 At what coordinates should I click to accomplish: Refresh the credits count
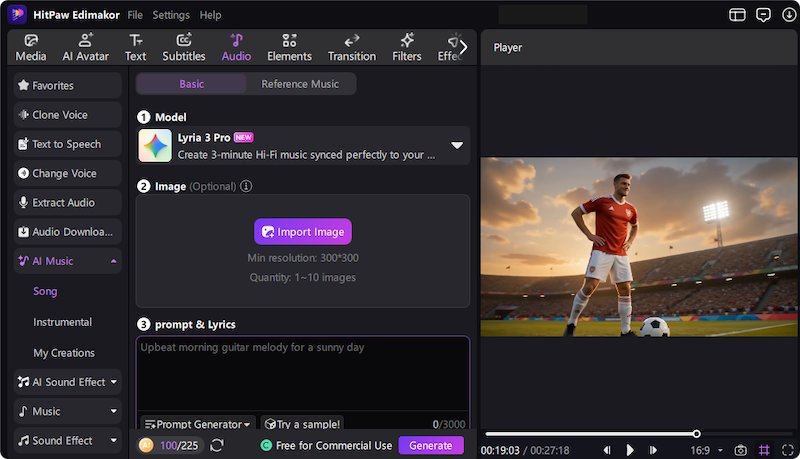(x=217, y=445)
